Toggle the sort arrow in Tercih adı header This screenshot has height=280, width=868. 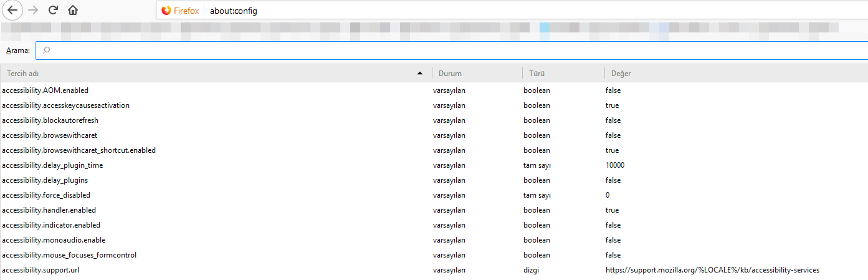point(420,74)
